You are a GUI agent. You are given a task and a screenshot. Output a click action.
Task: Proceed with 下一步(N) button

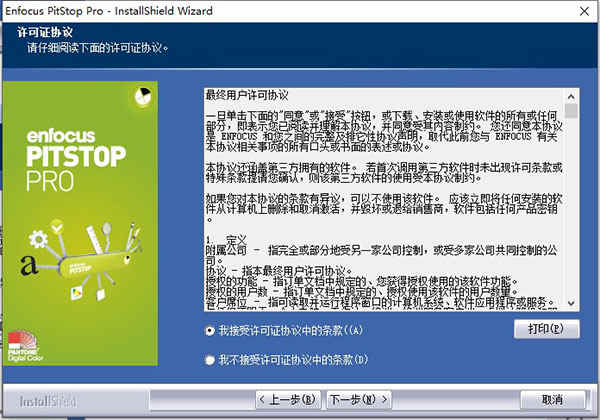pos(359,400)
